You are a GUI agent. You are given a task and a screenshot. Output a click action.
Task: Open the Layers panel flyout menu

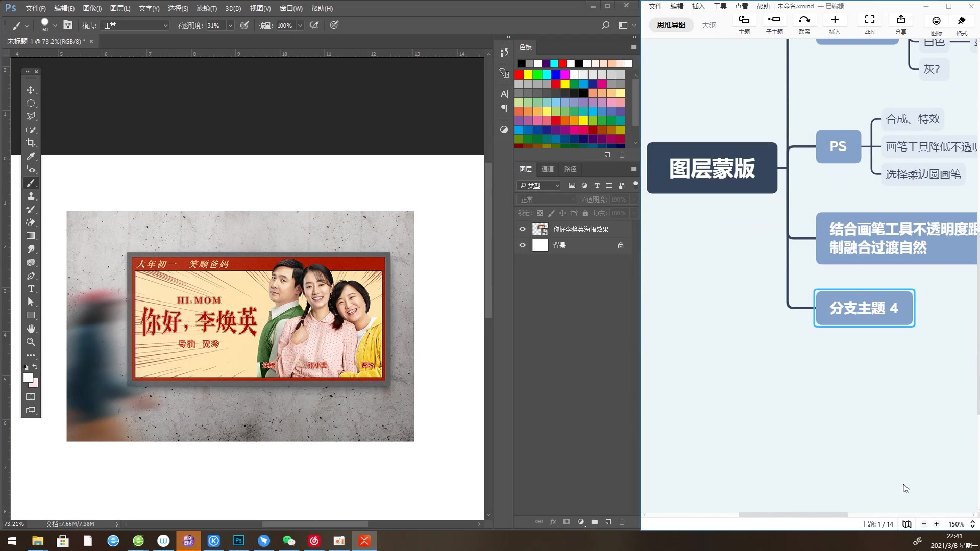634,169
